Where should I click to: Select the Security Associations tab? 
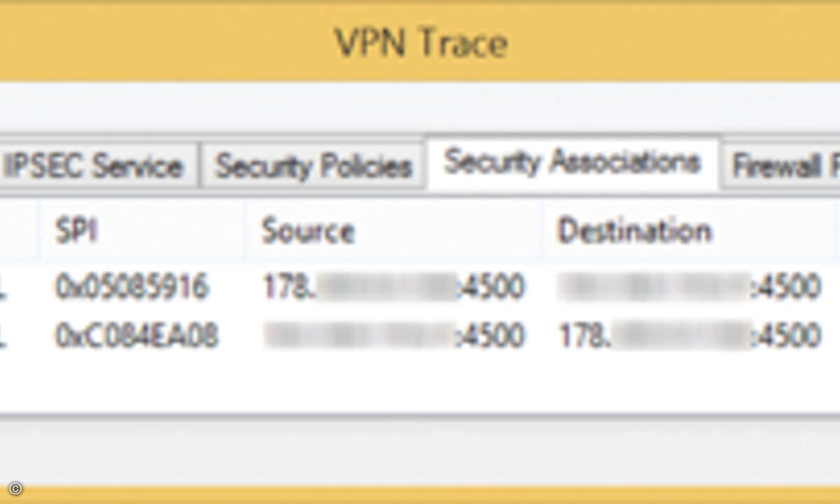573,162
